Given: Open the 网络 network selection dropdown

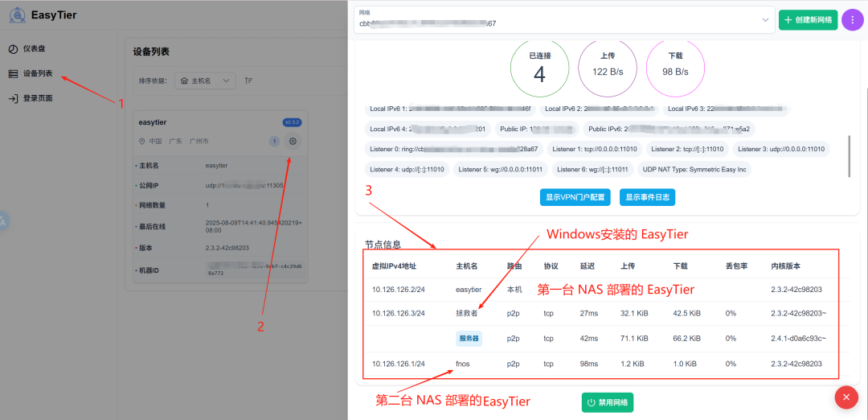Looking at the screenshot, I should [x=564, y=20].
